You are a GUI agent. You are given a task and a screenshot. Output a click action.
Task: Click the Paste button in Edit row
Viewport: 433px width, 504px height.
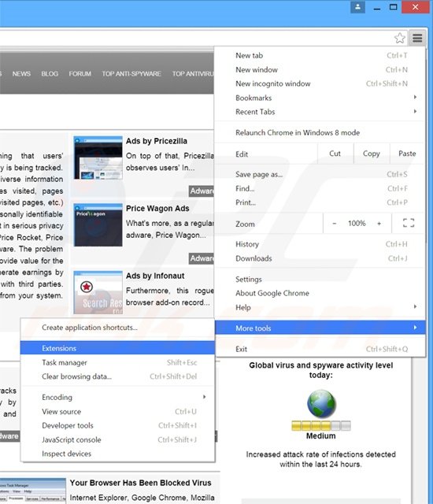pyautogui.click(x=407, y=154)
